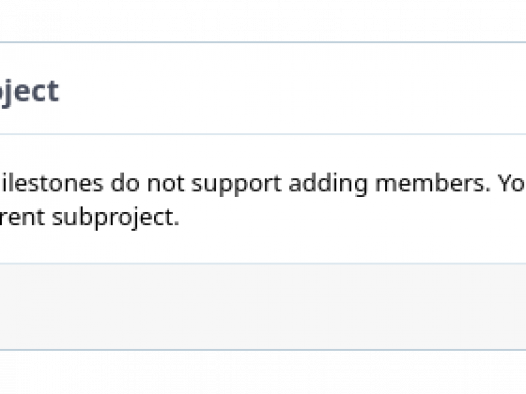The image size is (526, 394).
Task: Click the empty space after "subproject." text
Action: coord(352,218)
